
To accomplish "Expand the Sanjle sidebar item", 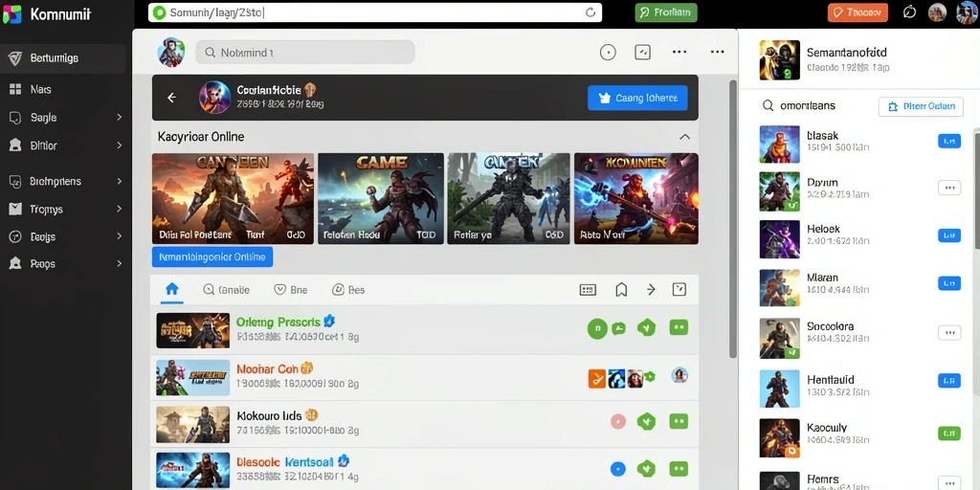I will 66,118.
